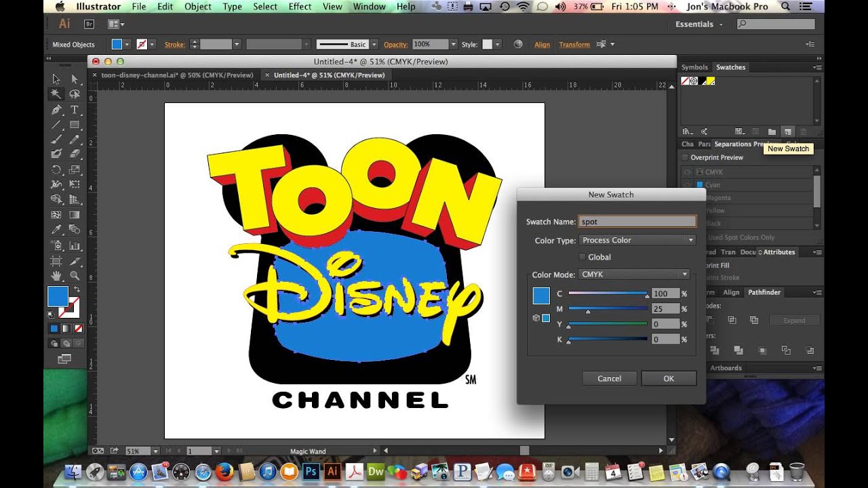Change the screen mode button
The height and width of the screenshot is (488, 868).
(x=64, y=359)
